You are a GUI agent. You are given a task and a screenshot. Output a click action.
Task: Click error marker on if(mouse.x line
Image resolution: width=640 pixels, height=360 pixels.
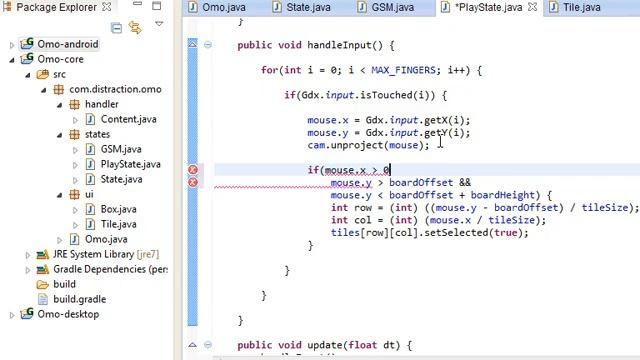(193, 170)
